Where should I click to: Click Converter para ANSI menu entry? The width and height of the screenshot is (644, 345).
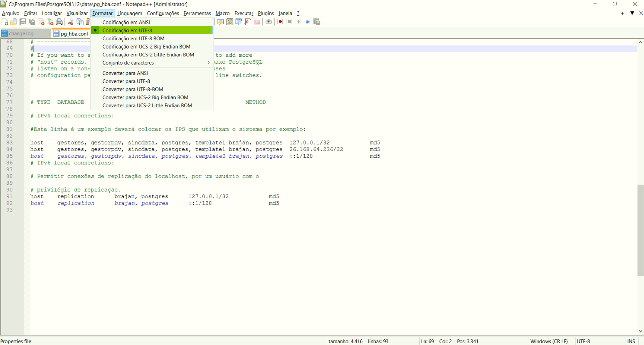coord(125,73)
